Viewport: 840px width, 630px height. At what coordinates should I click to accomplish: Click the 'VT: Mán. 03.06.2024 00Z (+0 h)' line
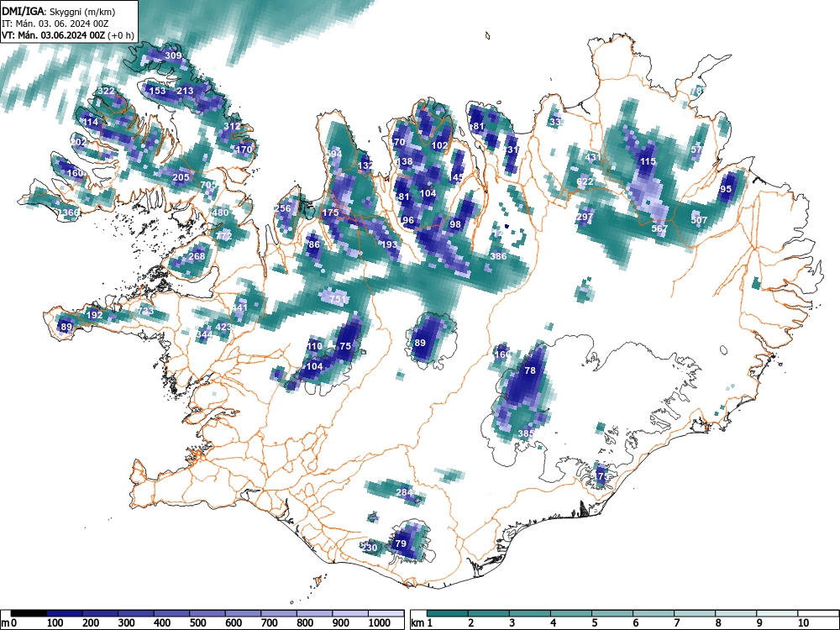tap(68, 35)
